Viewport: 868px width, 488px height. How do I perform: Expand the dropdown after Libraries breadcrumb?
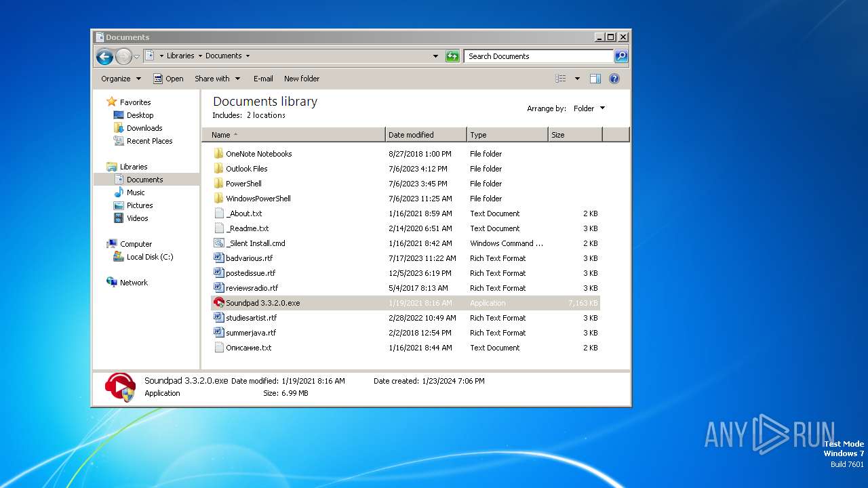[x=200, y=56]
